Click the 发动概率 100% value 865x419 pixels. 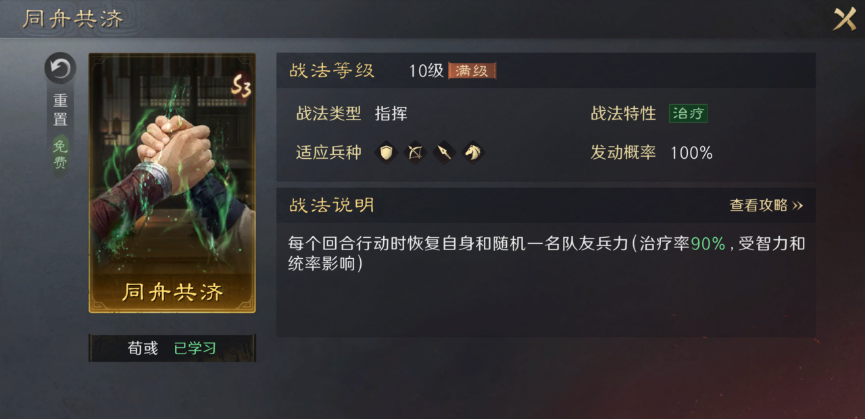click(x=691, y=153)
